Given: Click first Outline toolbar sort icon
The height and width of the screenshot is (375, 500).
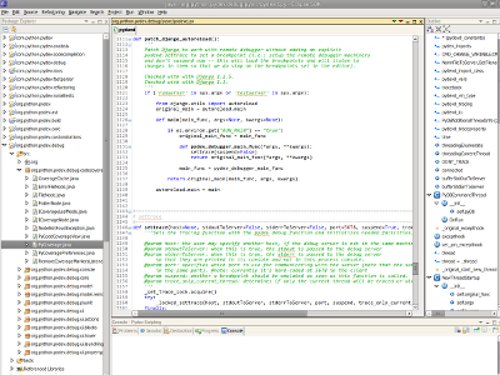Looking at the screenshot, I should click(430, 29).
